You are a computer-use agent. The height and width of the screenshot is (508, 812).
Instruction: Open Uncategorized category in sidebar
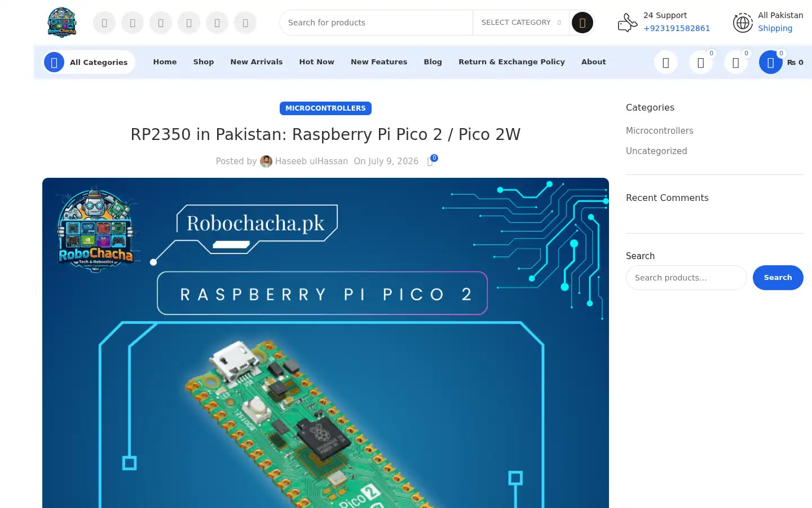pyautogui.click(x=656, y=151)
